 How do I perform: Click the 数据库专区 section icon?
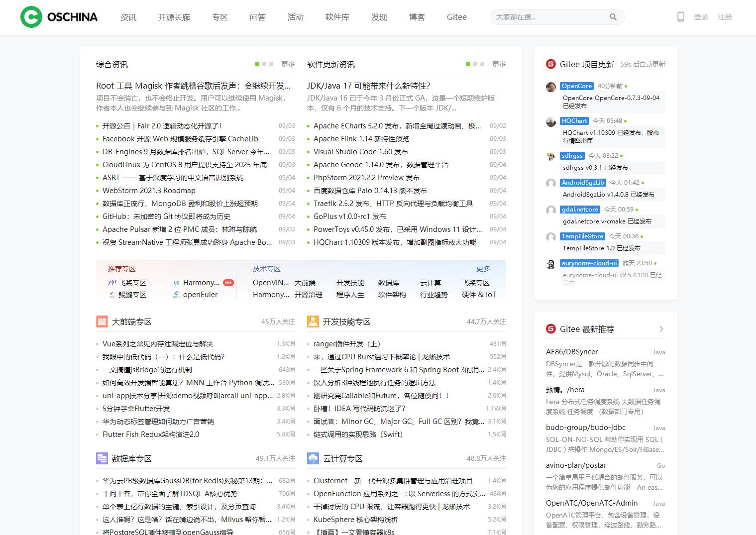102,458
